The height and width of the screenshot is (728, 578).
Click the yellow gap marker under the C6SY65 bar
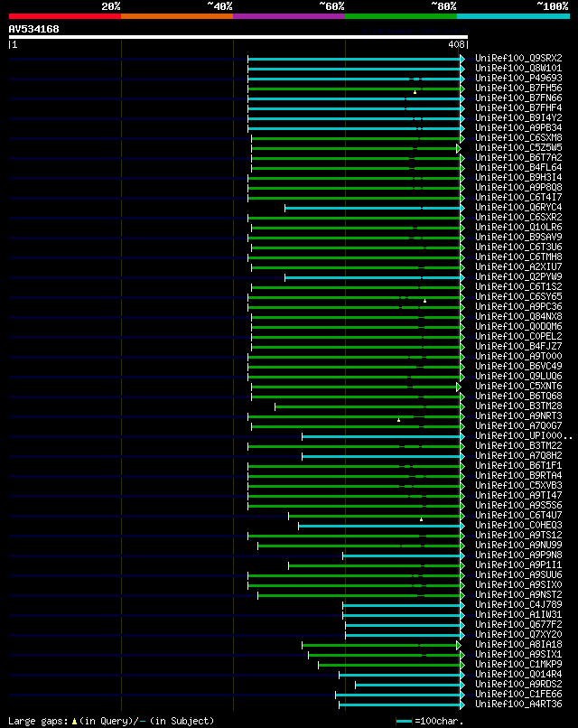(424, 301)
